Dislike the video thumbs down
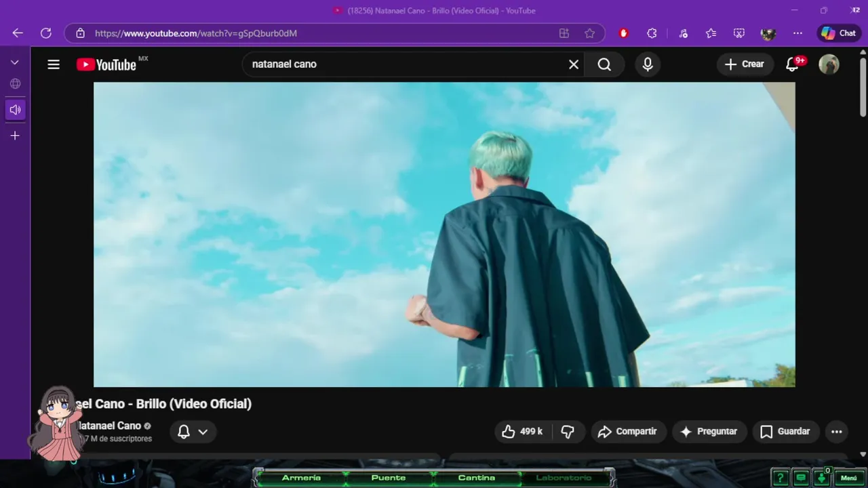Viewport: 868px width, 488px height. 568,432
